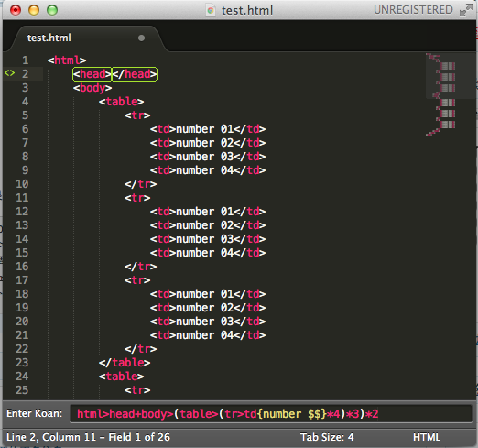This screenshot has width=478, height=448.
Task: Open the HTML syntax selector in status bar
Action: point(427,437)
